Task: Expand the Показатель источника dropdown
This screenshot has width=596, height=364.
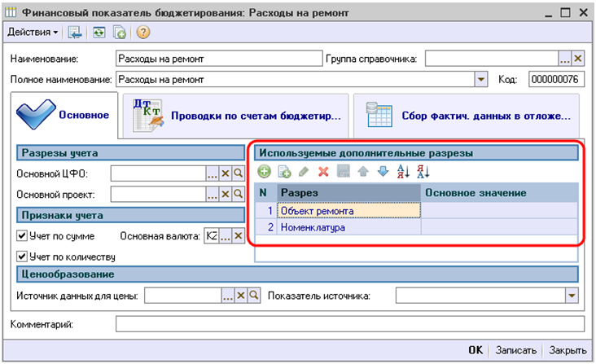Action: (x=572, y=295)
